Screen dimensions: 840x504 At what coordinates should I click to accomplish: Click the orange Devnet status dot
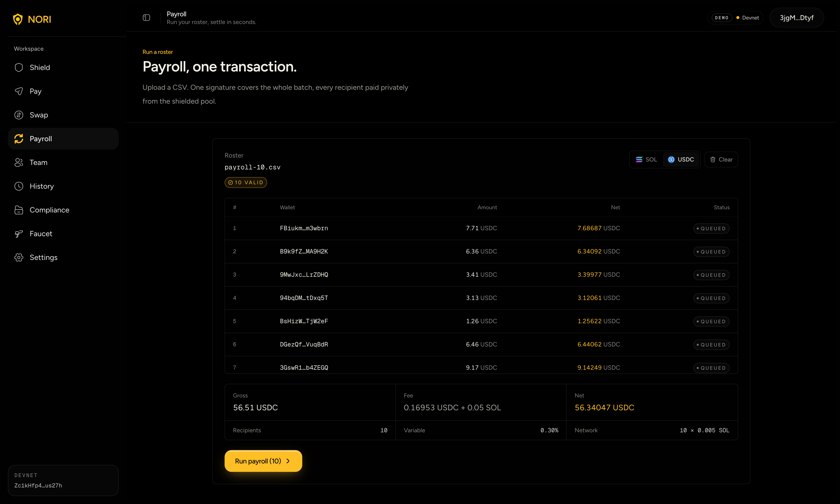(x=738, y=18)
